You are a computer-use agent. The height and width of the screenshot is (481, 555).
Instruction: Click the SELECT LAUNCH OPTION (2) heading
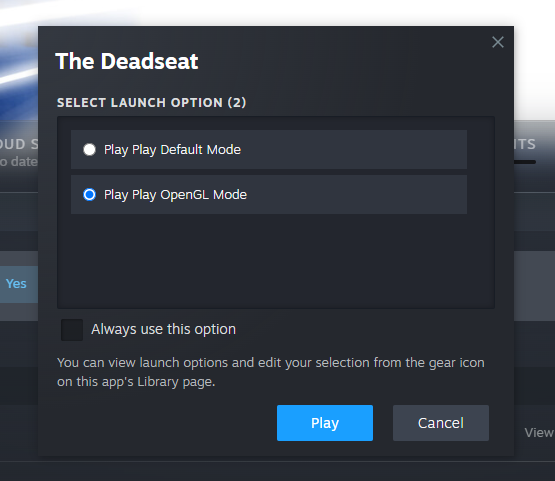[151, 102]
